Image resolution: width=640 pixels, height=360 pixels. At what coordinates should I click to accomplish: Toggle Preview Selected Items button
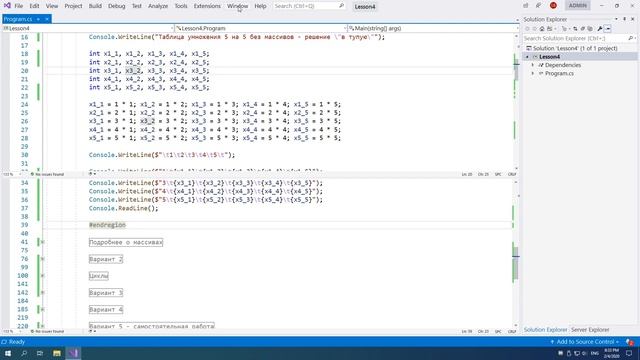click(x=608, y=29)
